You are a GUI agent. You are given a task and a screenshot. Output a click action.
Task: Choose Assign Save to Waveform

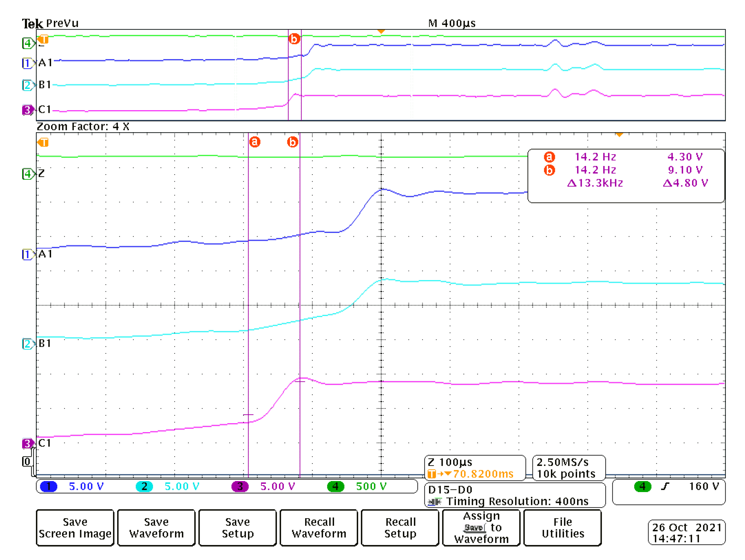[x=481, y=527]
